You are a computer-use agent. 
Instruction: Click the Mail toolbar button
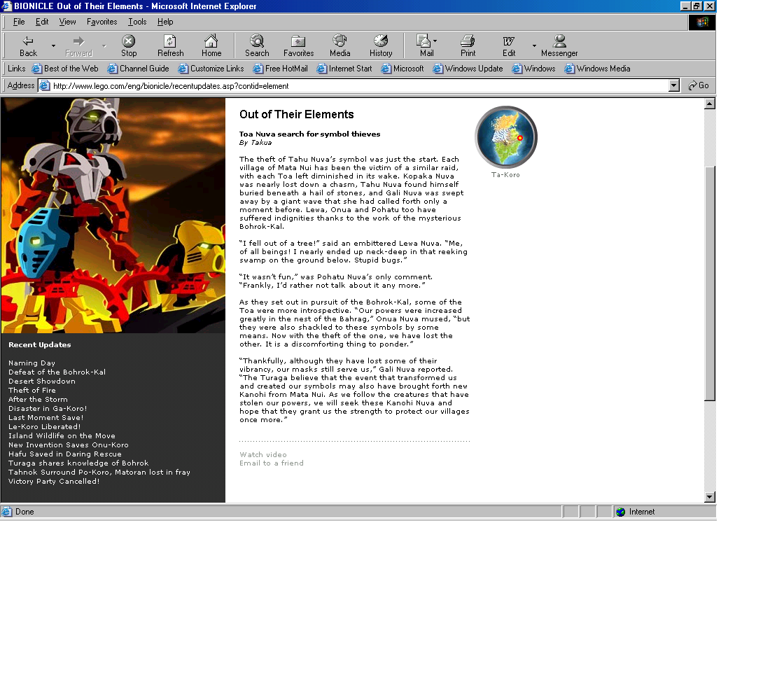pyautogui.click(x=426, y=45)
